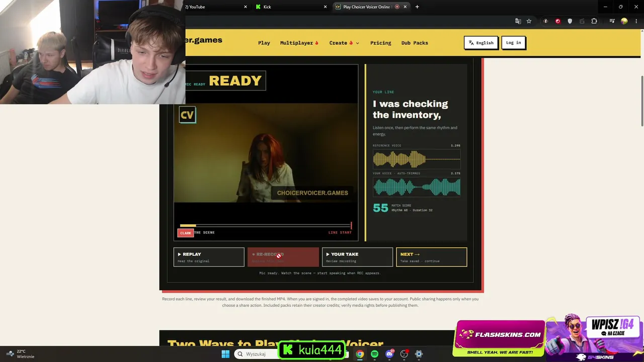Click the G4Skins logo in the overlay
The width and height of the screenshot is (644, 362).
tap(595, 357)
